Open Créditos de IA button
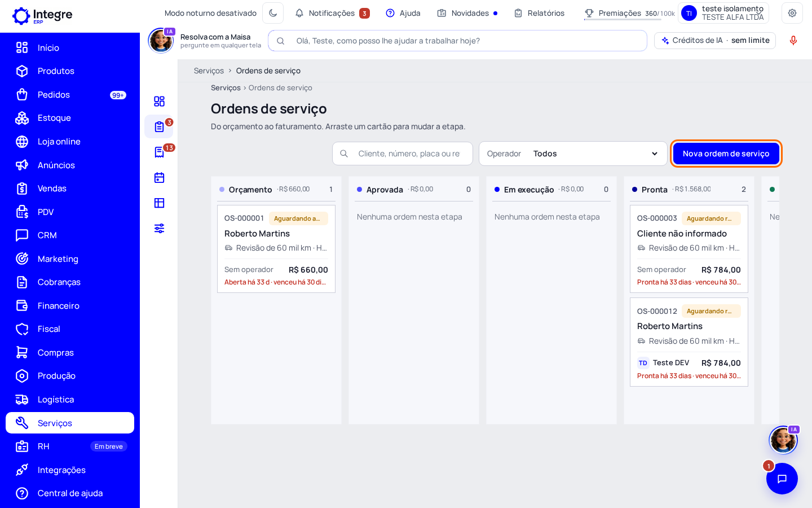 click(x=715, y=41)
